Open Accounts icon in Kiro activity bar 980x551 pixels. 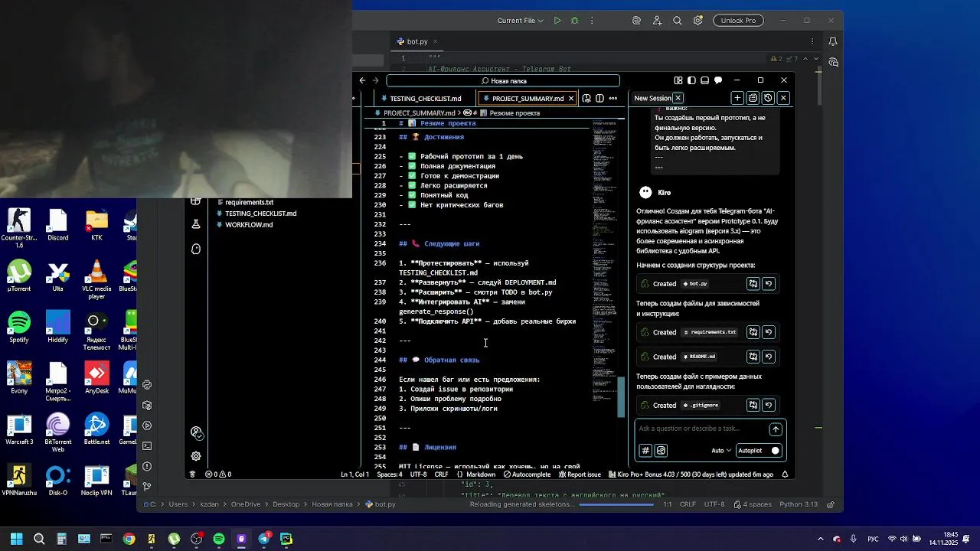click(x=196, y=432)
